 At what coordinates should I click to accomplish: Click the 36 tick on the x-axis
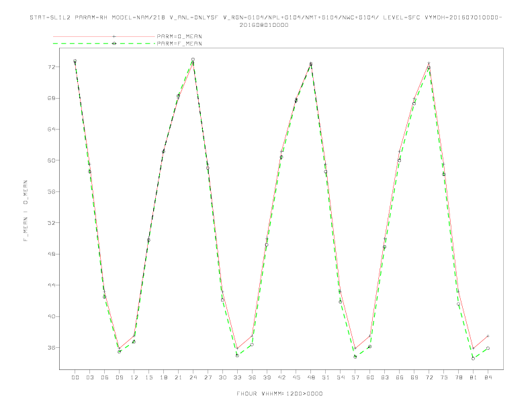pos(252,377)
